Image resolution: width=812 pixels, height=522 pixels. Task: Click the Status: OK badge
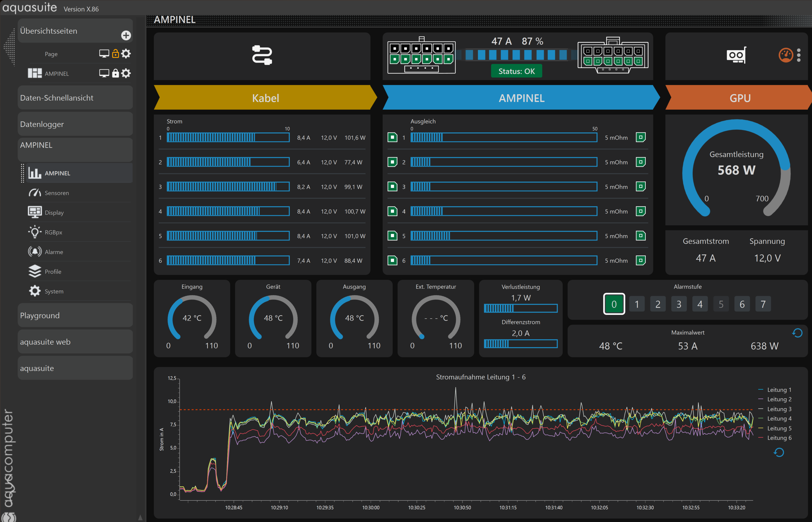[516, 71]
